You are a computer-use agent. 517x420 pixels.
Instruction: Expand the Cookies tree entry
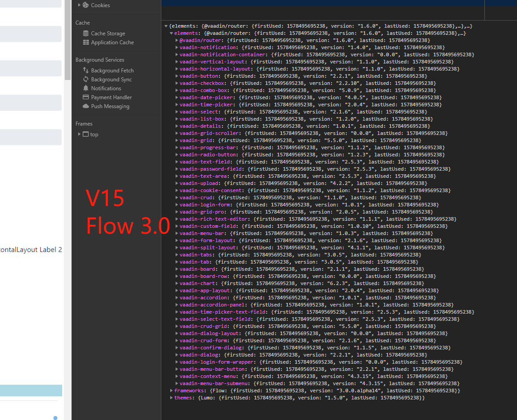click(x=80, y=5)
